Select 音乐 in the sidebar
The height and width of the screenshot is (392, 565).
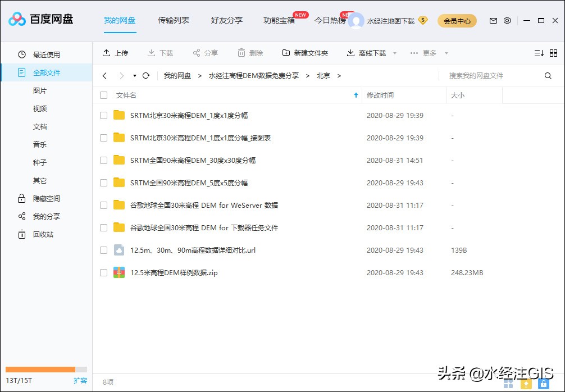tap(40, 144)
